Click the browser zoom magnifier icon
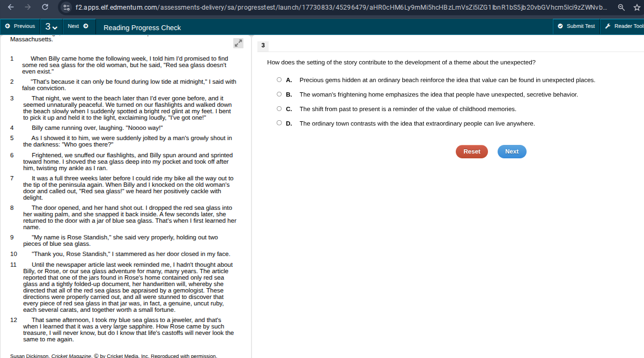The height and width of the screenshot is (358, 644). tap(621, 8)
